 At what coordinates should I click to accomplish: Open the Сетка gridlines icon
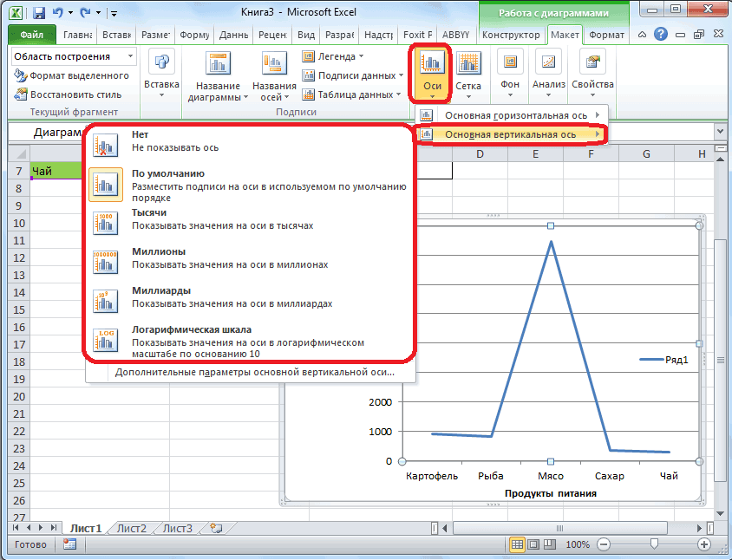point(468,63)
